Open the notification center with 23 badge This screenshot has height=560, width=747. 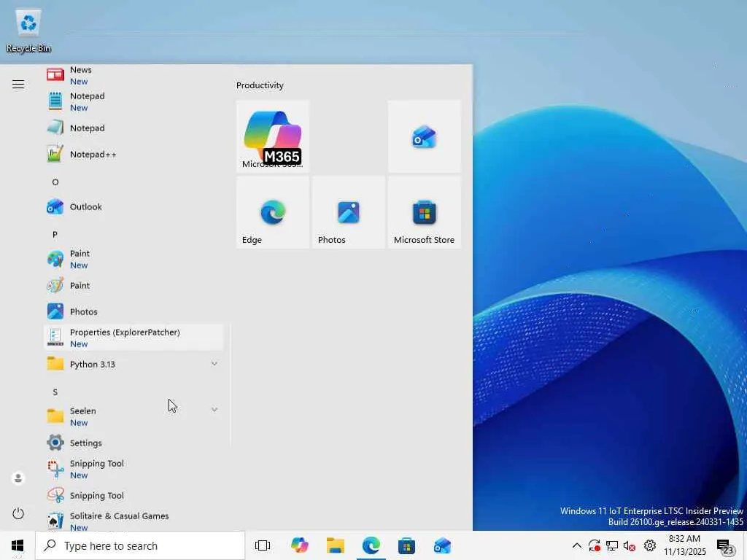tap(726, 546)
